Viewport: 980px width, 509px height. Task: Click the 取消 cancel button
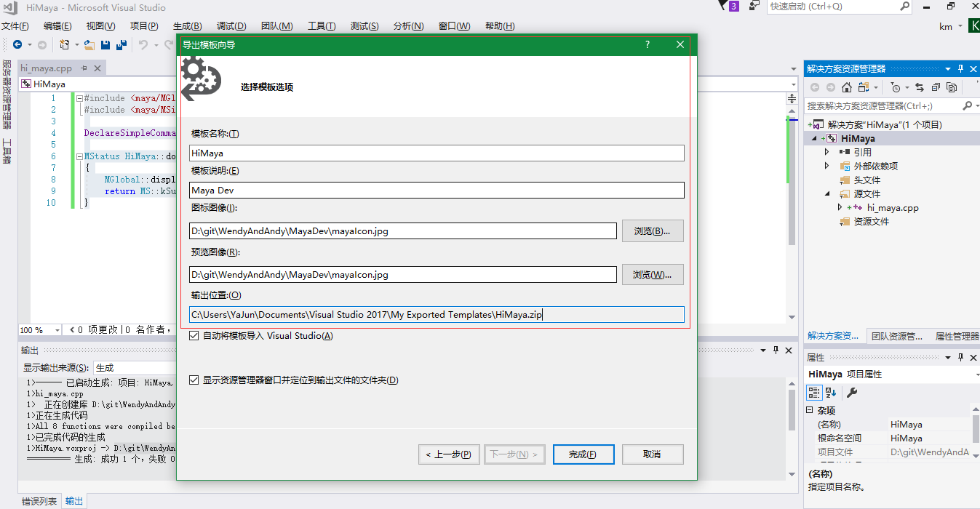653,454
